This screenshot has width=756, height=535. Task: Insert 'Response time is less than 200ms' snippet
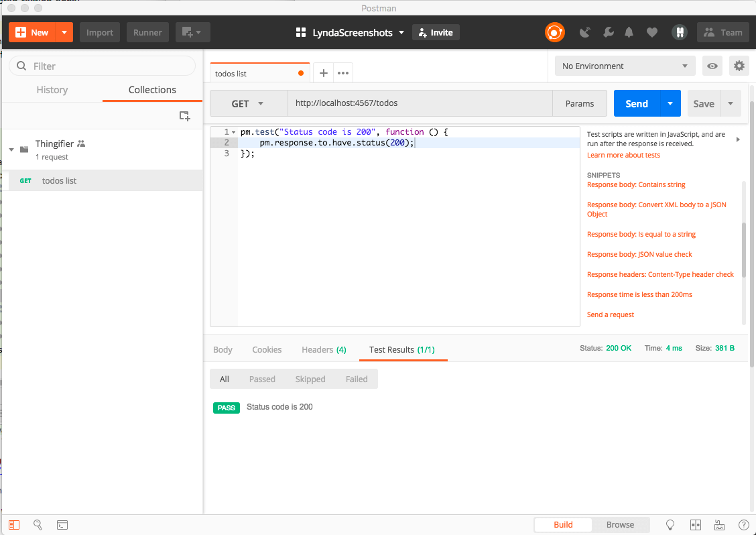(639, 295)
